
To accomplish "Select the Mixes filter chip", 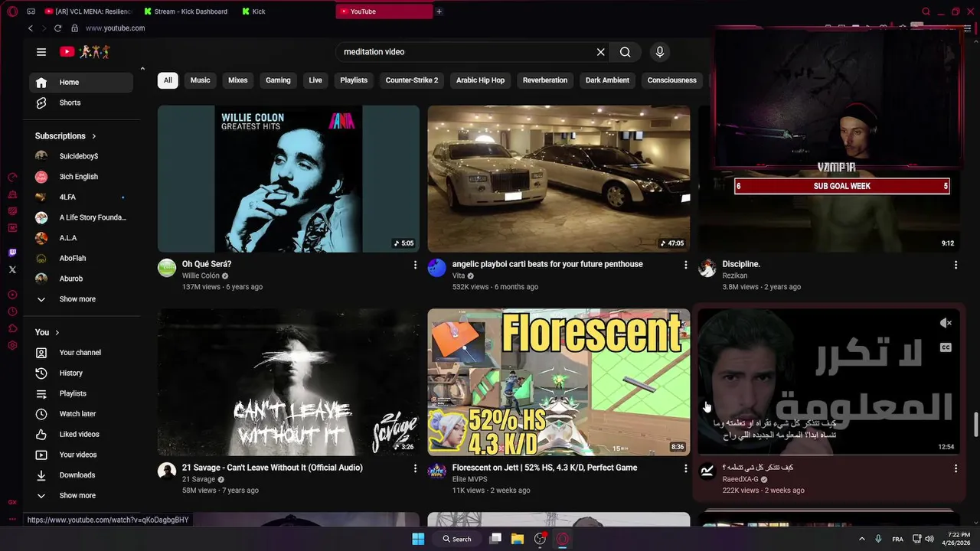I will (238, 80).
